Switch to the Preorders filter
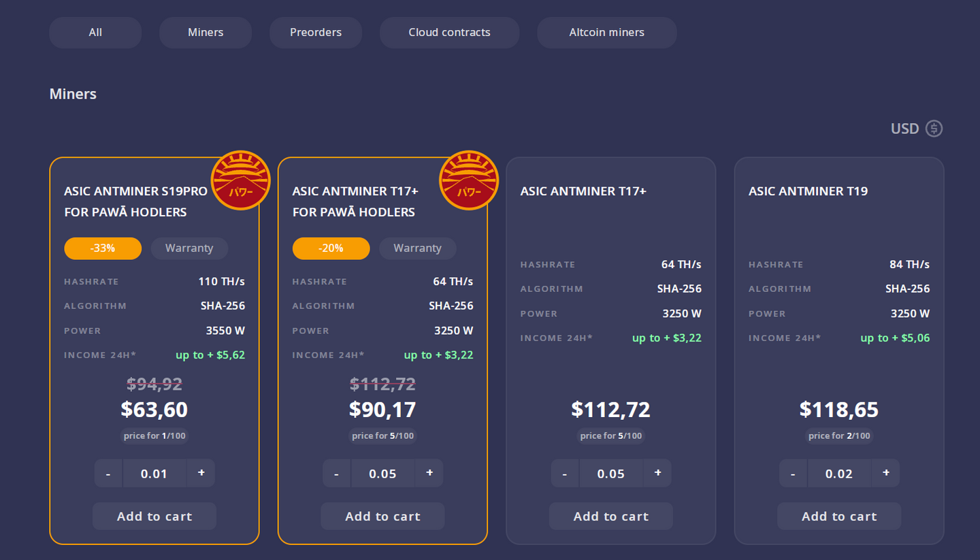This screenshot has width=980, height=560. pyautogui.click(x=315, y=32)
